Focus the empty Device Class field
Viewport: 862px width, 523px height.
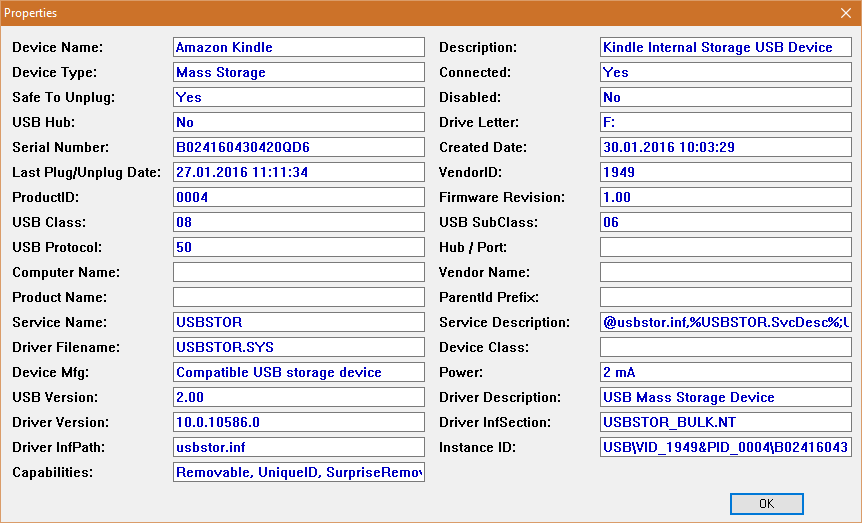point(726,348)
